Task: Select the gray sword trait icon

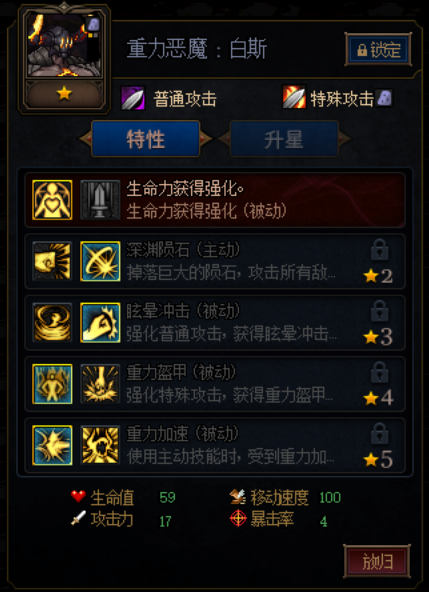Action: point(100,200)
